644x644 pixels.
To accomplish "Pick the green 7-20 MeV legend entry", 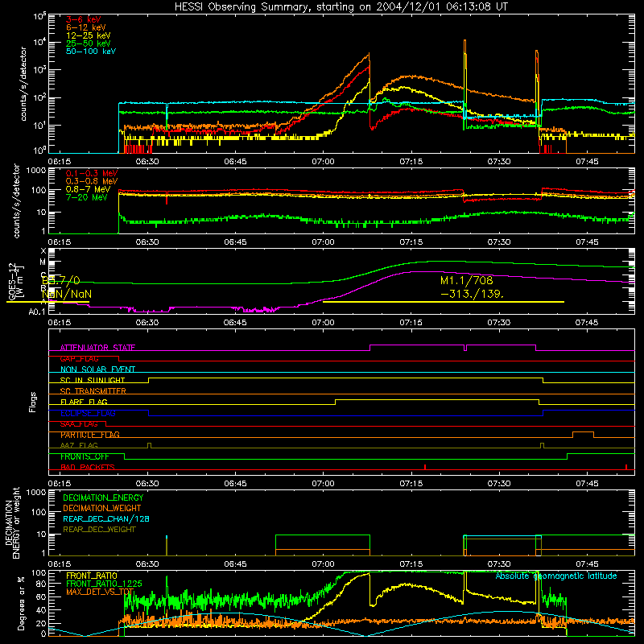I will coord(86,197).
